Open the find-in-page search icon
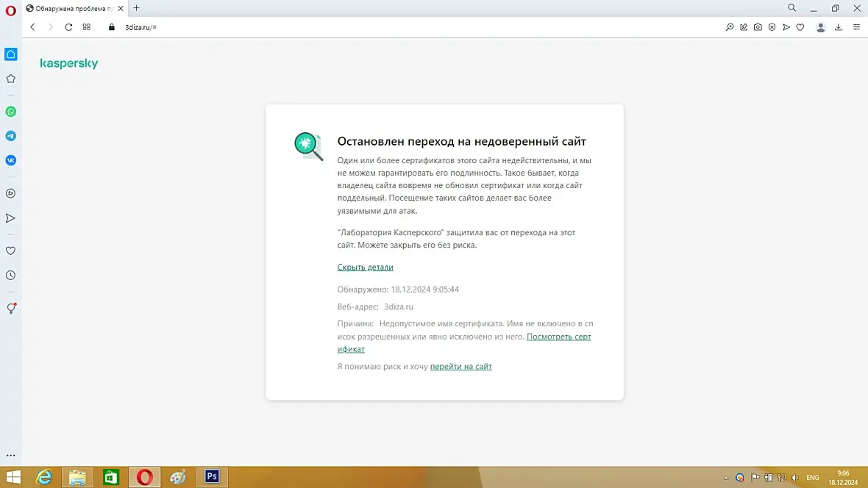Screen dimensions: 868x488 730,27
